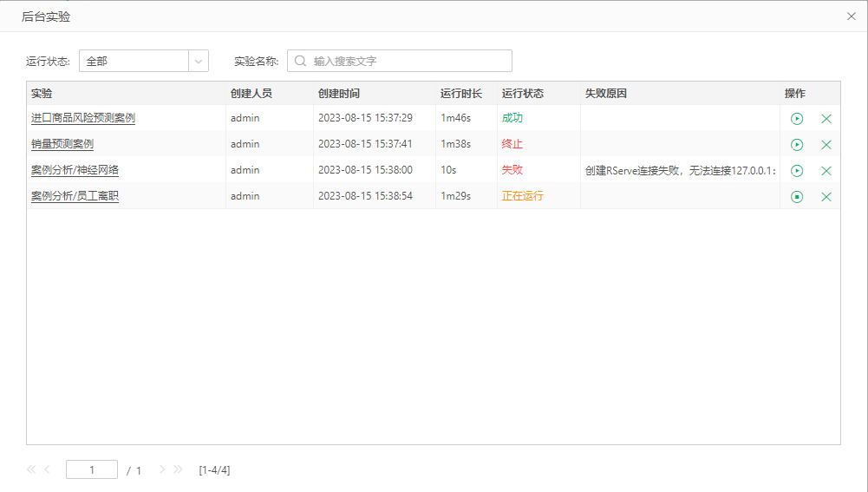Go to the next page
Image resolution: width=868 pixels, height=492 pixels.
(x=162, y=469)
